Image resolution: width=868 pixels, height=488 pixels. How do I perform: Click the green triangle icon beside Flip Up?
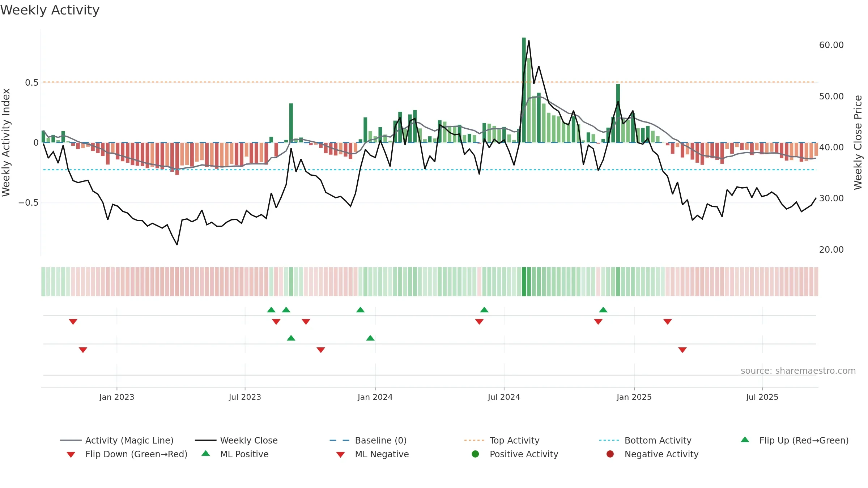tap(745, 440)
